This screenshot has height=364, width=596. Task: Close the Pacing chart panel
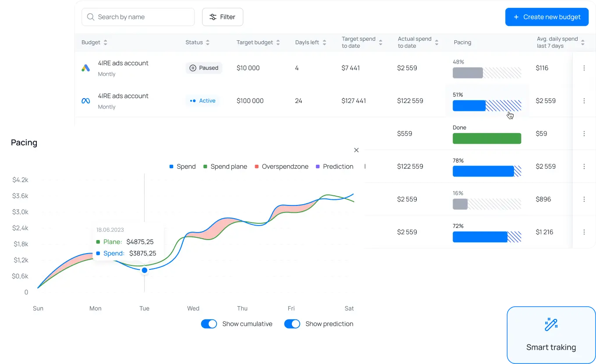click(356, 150)
